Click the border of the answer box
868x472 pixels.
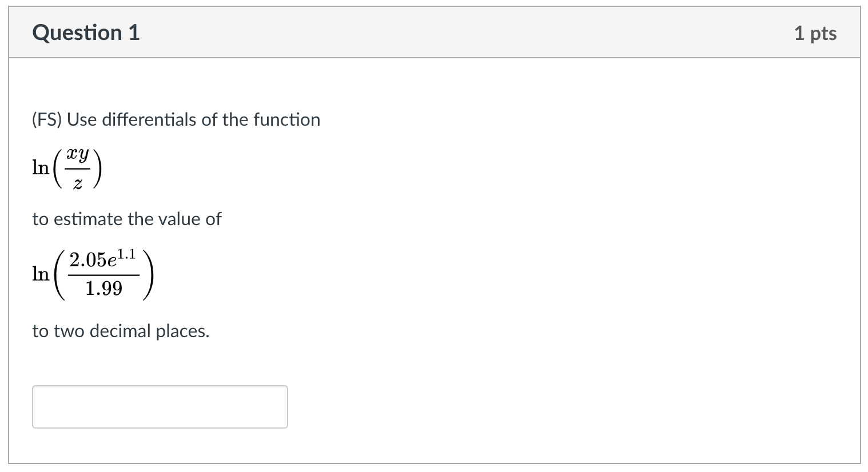159,387
